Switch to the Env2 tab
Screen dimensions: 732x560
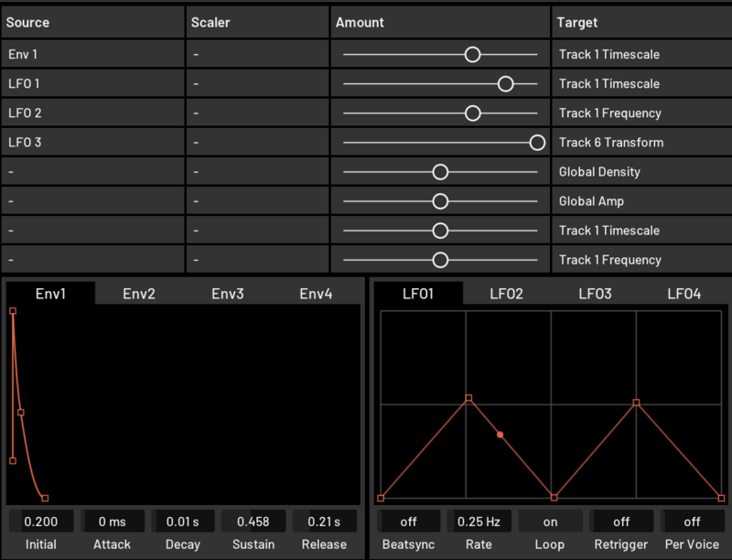click(x=139, y=294)
